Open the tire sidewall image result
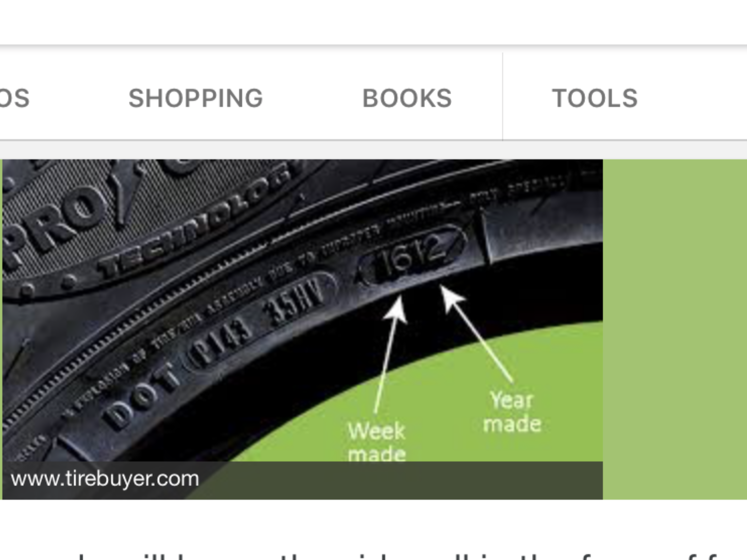This screenshot has width=747, height=560. pyautogui.click(x=303, y=329)
